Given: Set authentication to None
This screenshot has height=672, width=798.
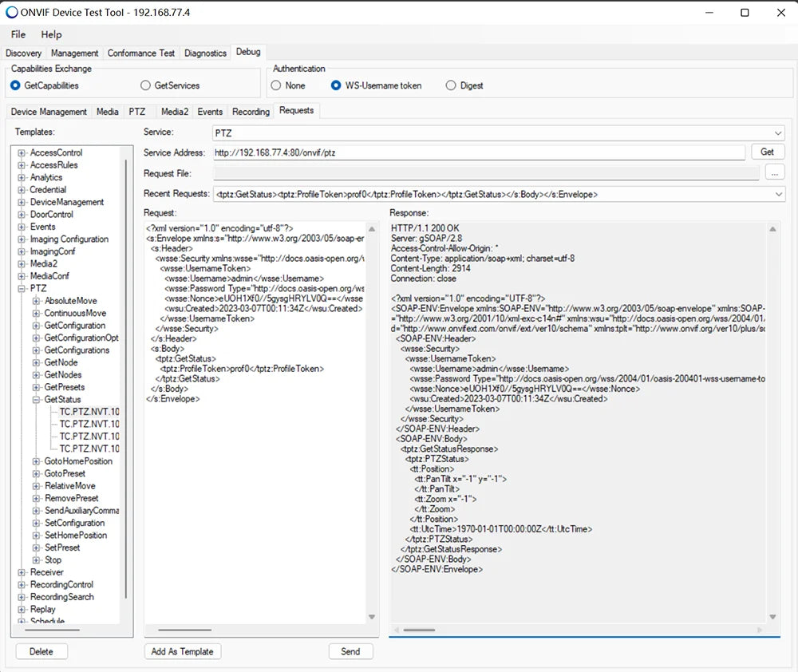Looking at the screenshot, I should [276, 85].
